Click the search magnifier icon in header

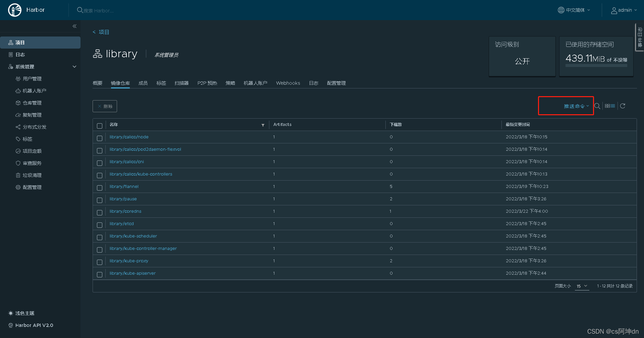point(80,10)
